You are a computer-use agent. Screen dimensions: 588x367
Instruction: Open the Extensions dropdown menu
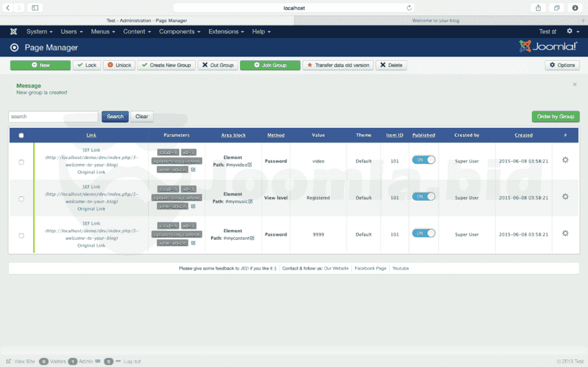pyautogui.click(x=226, y=32)
